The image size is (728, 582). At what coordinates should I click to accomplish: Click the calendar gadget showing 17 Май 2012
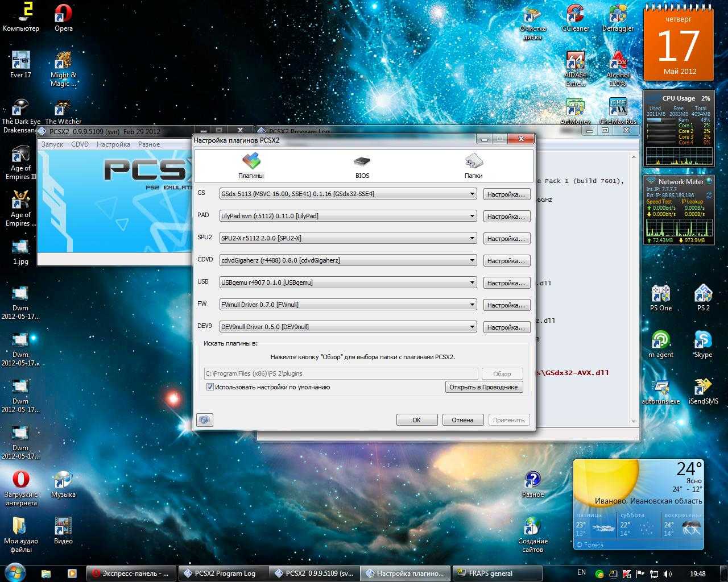coord(678,44)
